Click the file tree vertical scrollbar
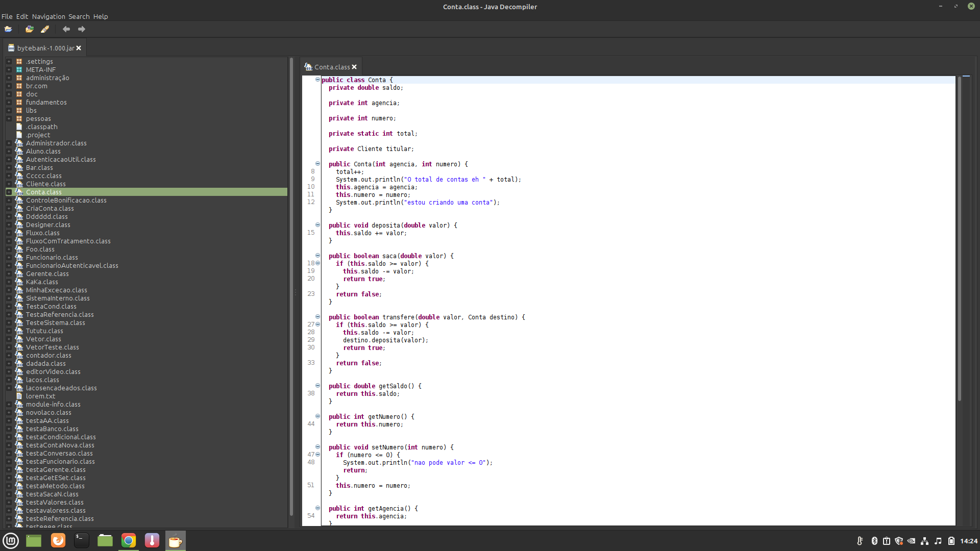This screenshot has width=980, height=551. pos(291,286)
